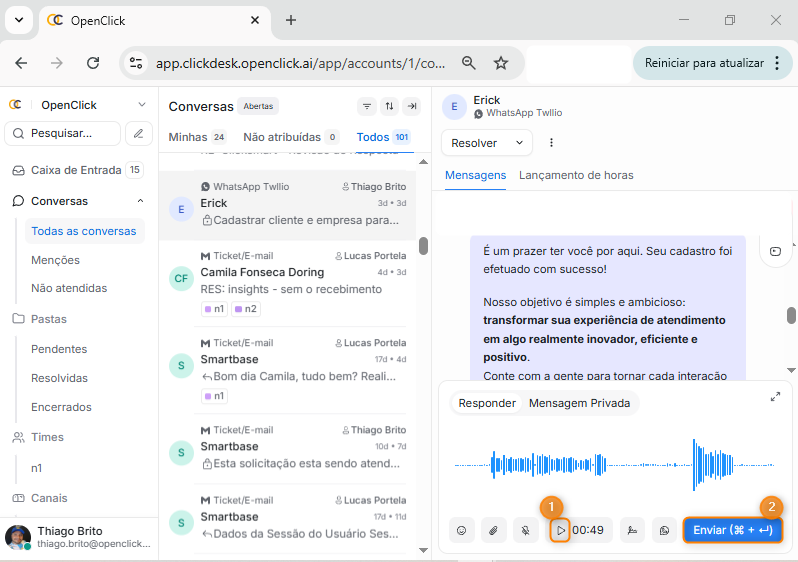798x562 pixels.
Task: Open WhatsApp templates icon in reply toolbar
Action: 663,530
